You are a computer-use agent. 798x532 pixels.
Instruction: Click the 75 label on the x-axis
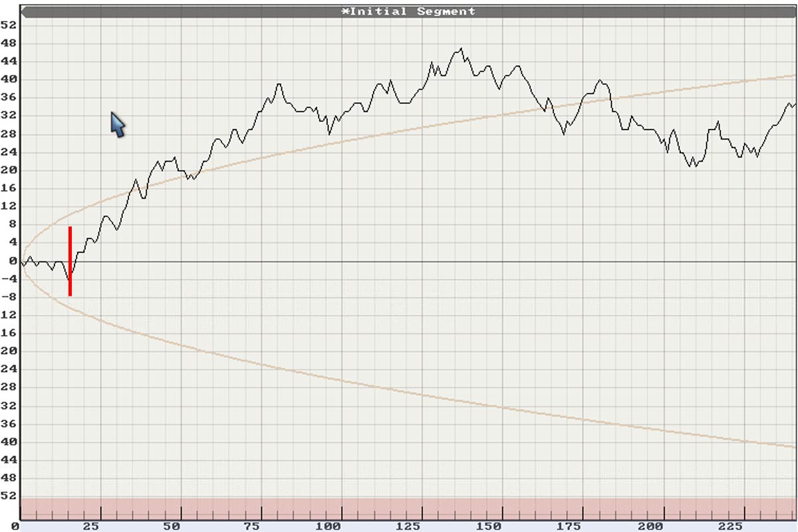pos(251,526)
